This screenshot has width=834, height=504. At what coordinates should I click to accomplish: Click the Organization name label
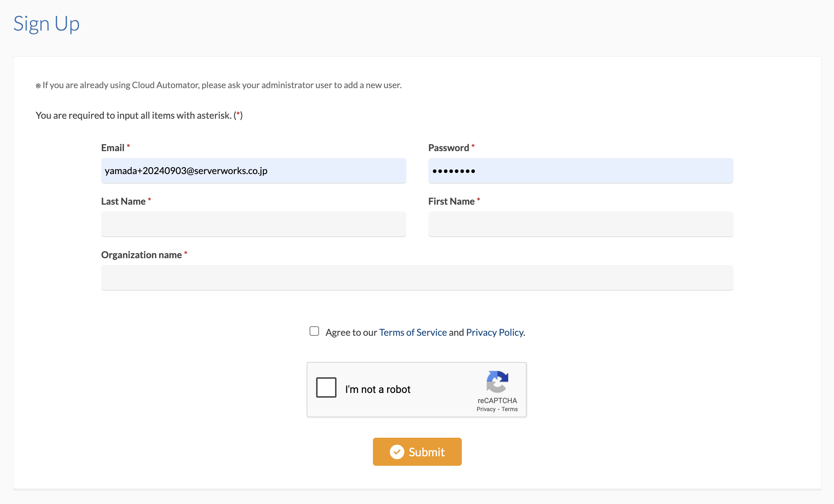141,255
